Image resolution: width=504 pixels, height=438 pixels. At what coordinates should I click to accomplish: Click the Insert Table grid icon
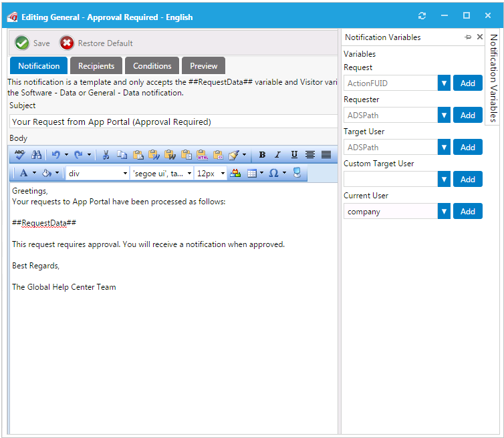252,173
